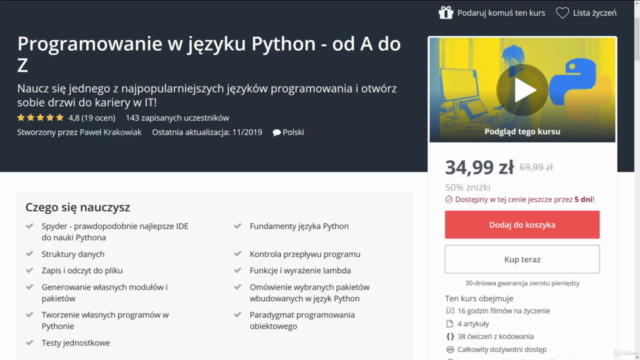
Task: Click '143 zapisanych uczestników' text
Action: (177, 118)
